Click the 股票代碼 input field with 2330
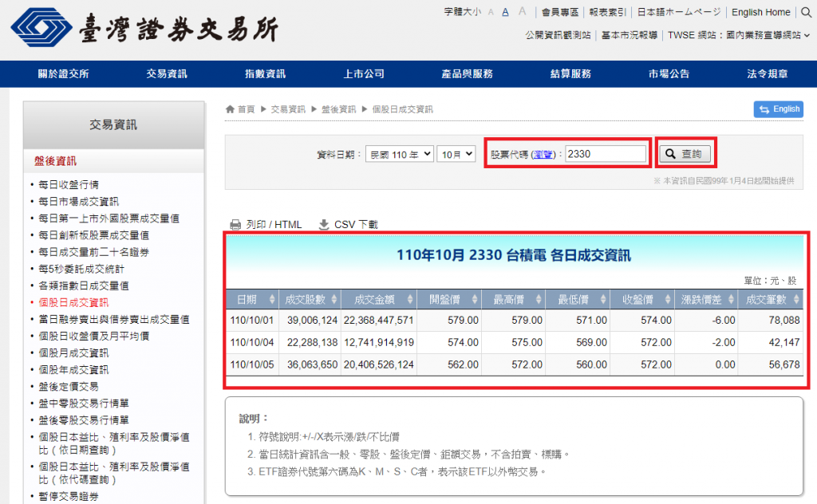Viewport: 817px width, 504px height. coord(606,154)
